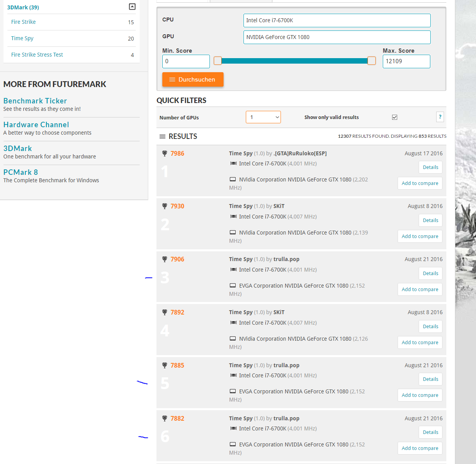Click the GPU card icon in result 5
The width and height of the screenshot is (476, 464).
pyautogui.click(x=233, y=391)
